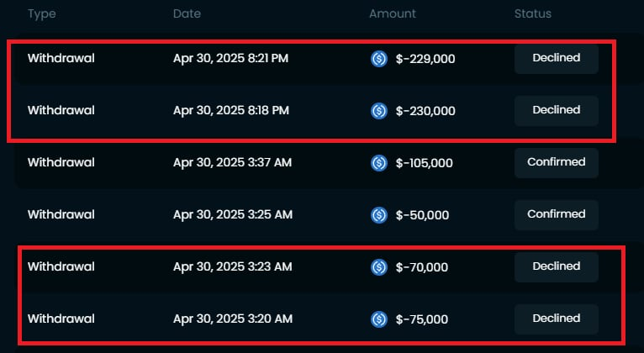
Task: Click coin icon beside $-70,000 amount
Action: pos(379,267)
